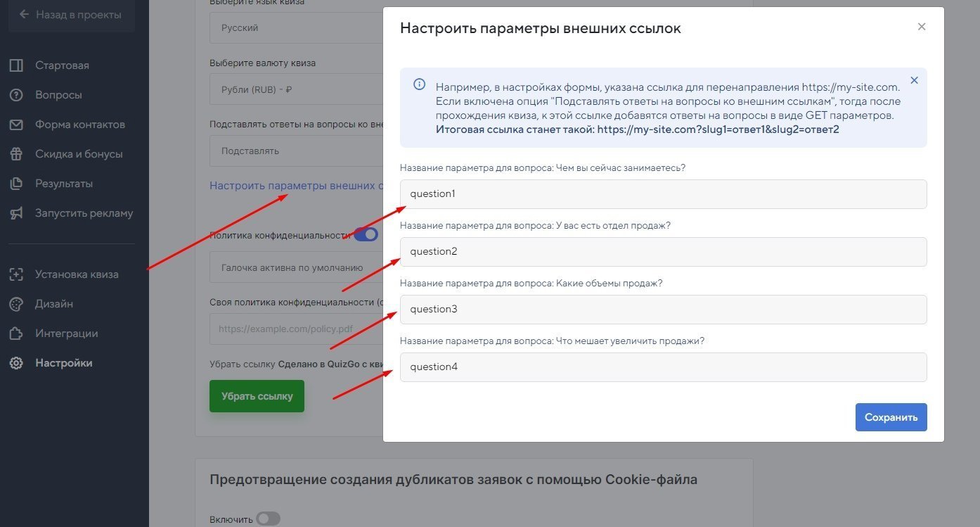Select Настройки in the sidebar menu
The width and height of the screenshot is (980, 527).
pyautogui.click(x=63, y=363)
